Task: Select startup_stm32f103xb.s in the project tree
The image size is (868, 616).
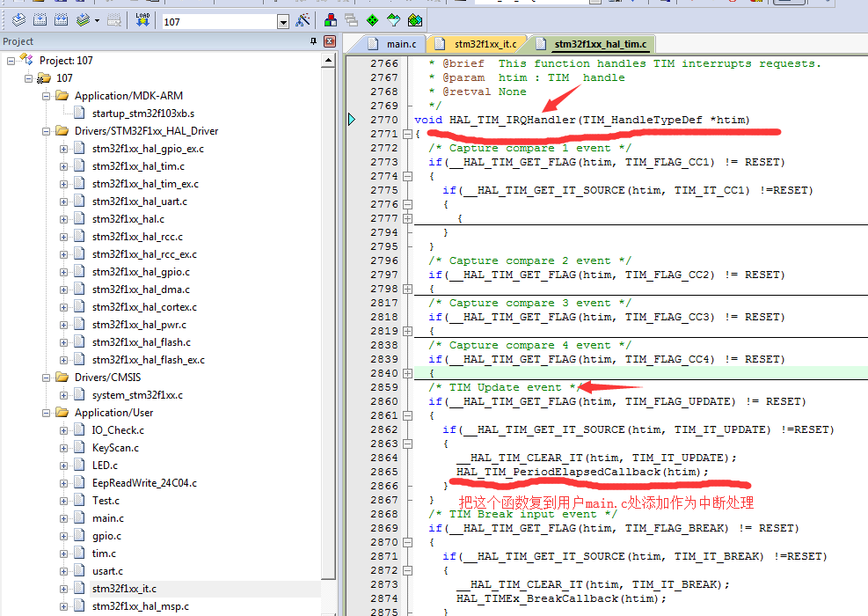Action: [x=143, y=114]
